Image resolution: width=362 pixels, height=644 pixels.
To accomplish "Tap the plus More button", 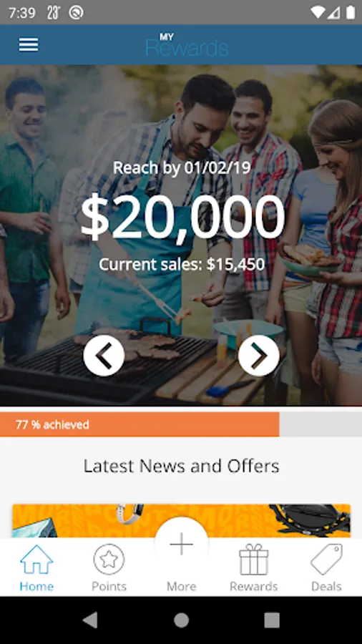I will click(182, 545).
